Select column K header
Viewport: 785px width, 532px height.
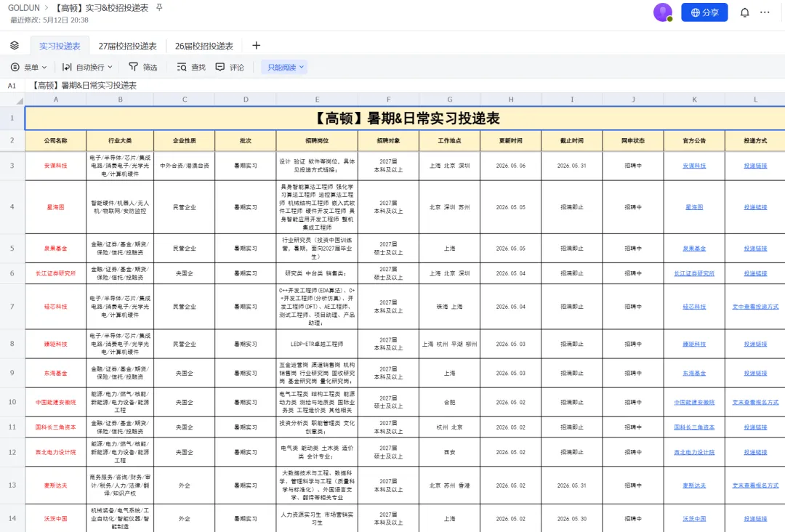(694, 100)
